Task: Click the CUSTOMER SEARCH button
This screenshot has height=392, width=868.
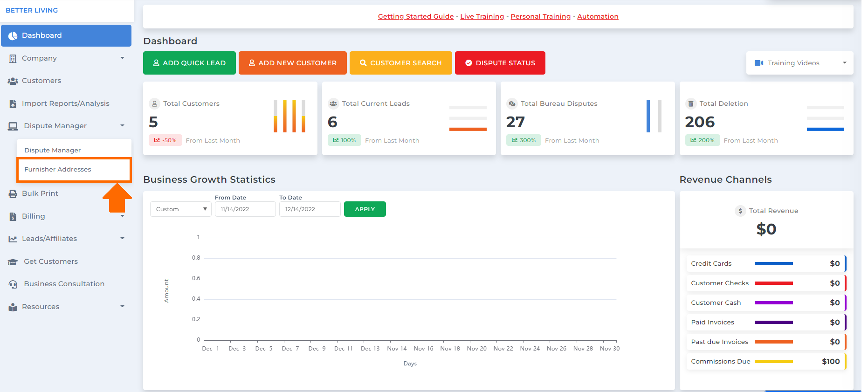Action: [401, 63]
